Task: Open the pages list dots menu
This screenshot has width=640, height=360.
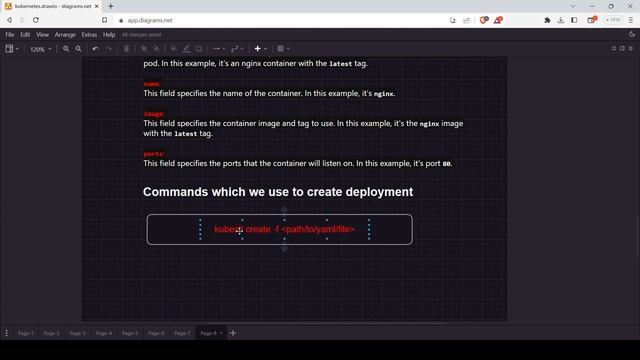Action: click(x=7, y=333)
